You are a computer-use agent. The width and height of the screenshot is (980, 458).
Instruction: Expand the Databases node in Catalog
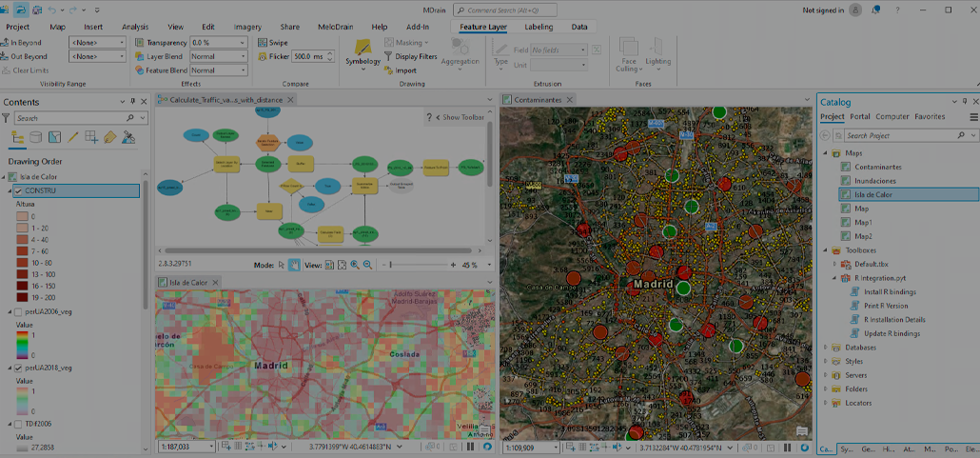pos(826,348)
